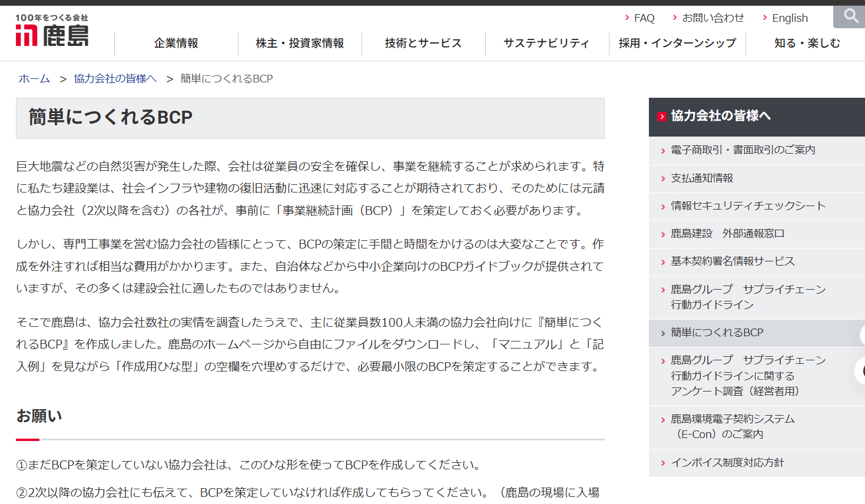Open 電子商取引・書面取引のご案内 in sidebar

point(757,150)
